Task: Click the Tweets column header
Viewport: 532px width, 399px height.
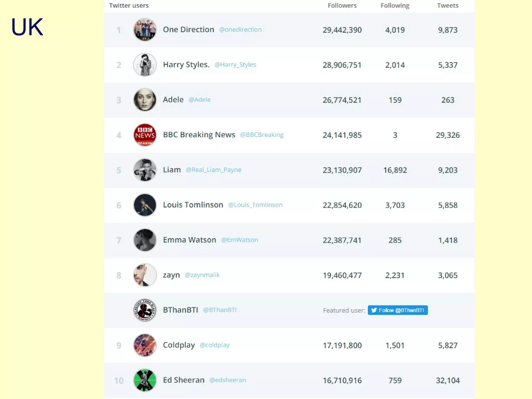Action: (x=448, y=5)
